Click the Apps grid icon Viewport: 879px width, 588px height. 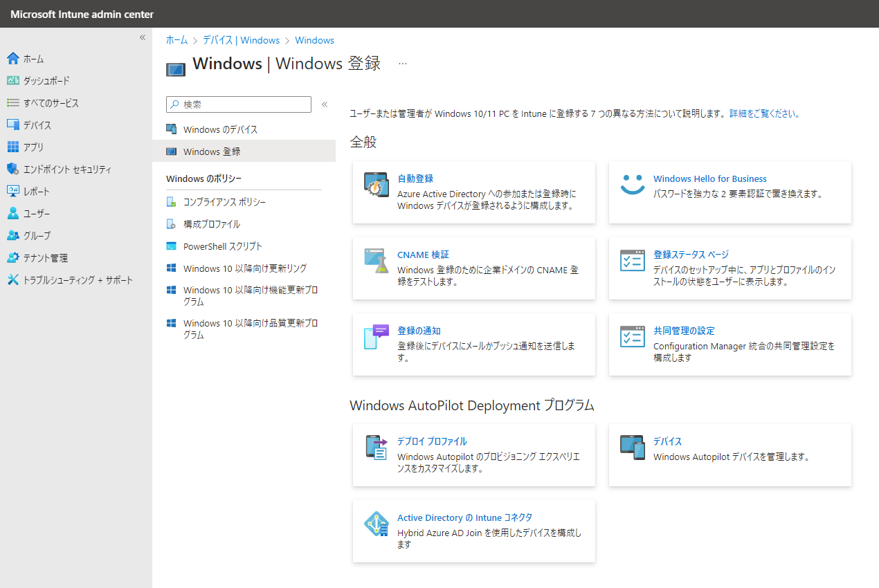[12, 147]
